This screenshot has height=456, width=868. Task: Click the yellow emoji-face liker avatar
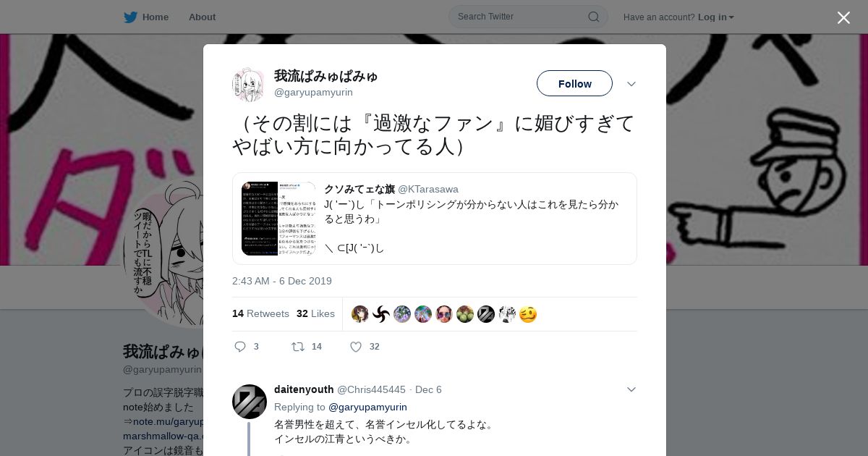pos(528,314)
